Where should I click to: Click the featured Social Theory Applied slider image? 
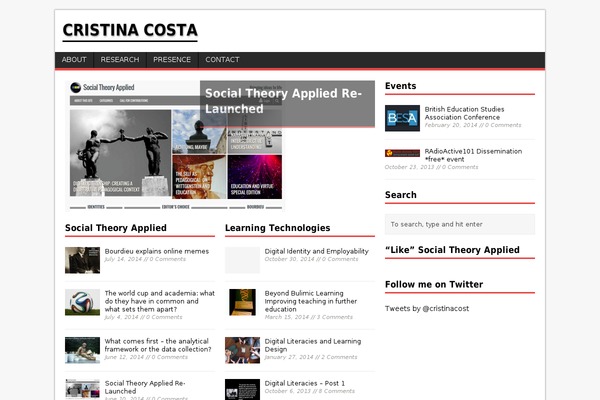pos(175,146)
